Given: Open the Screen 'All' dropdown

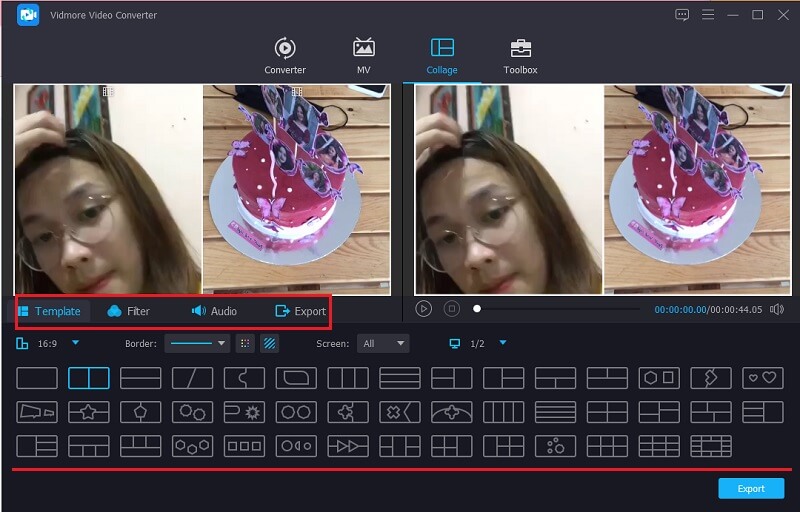Looking at the screenshot, I should point(385,343).
